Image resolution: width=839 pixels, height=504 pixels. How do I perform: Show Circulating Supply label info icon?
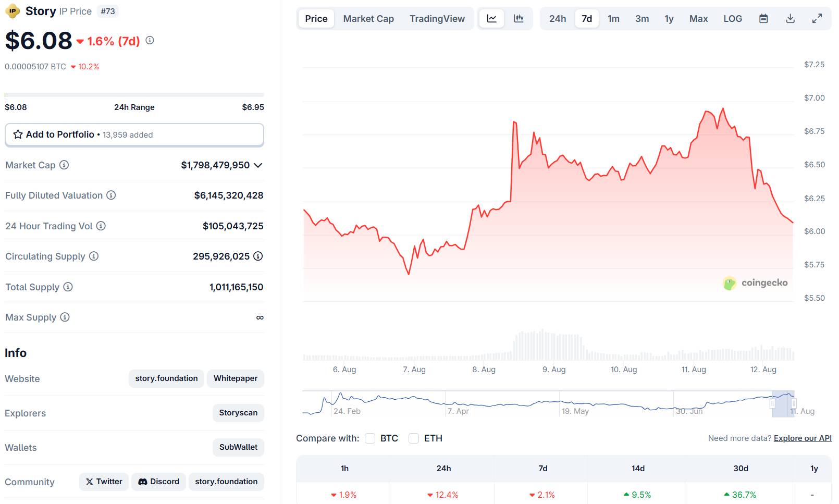94,256
